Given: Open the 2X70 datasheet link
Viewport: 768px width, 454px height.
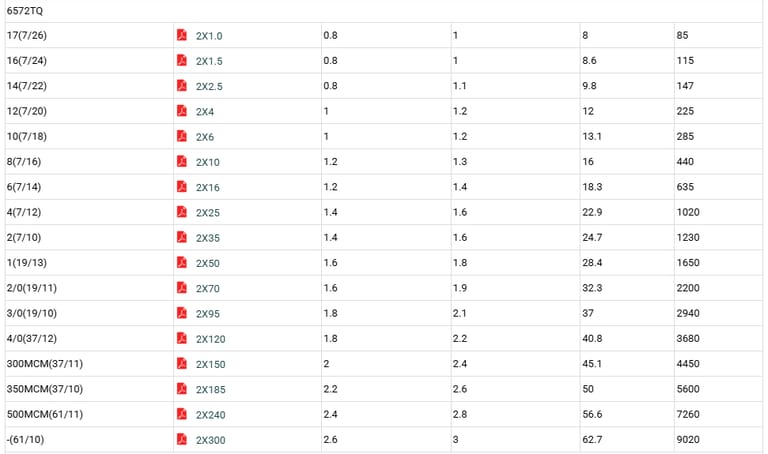Looking at the screenshot, I should click(208, 288).
